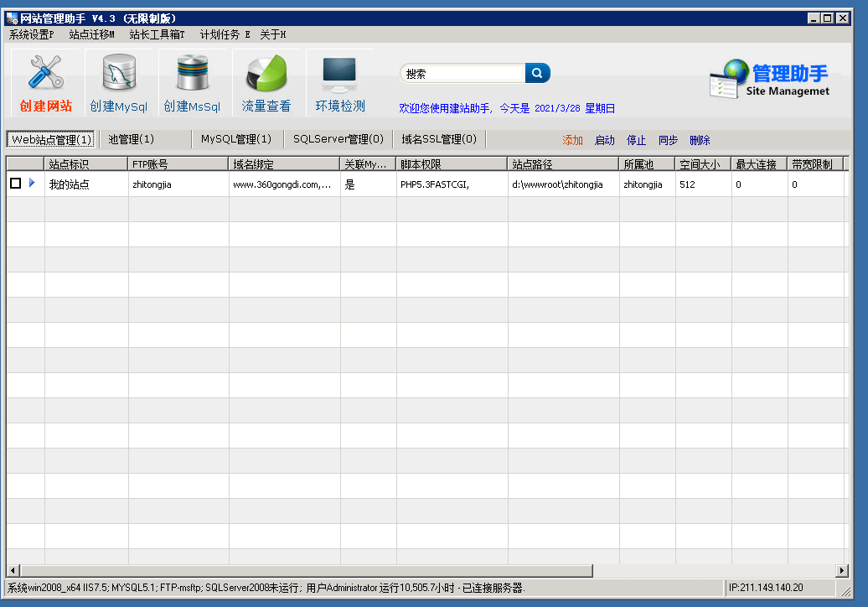Click 添加 to add a new site
This screenshot has height=607, width=868.
click(x=572, y=140)
